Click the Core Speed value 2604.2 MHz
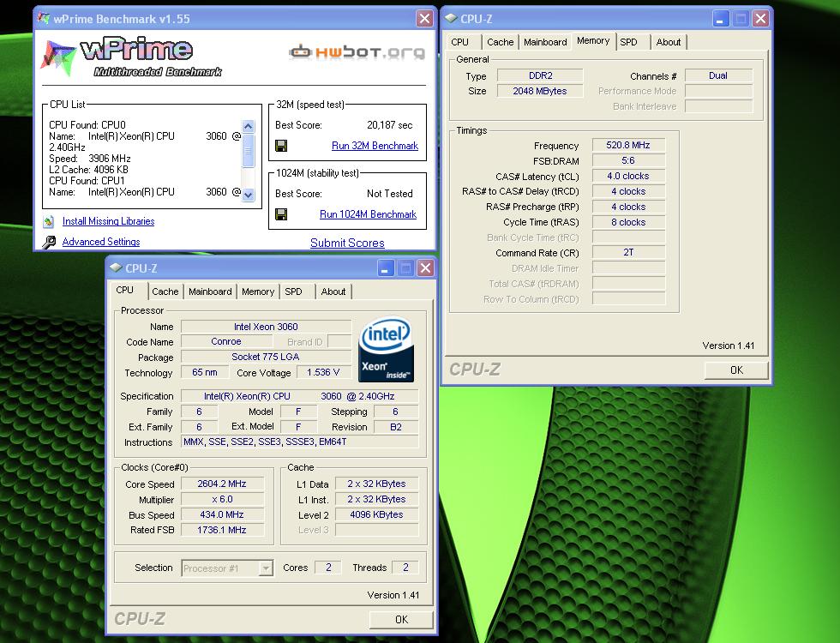Image resolution: width=840 pixels, height=643 pixels. click(222, 484)
